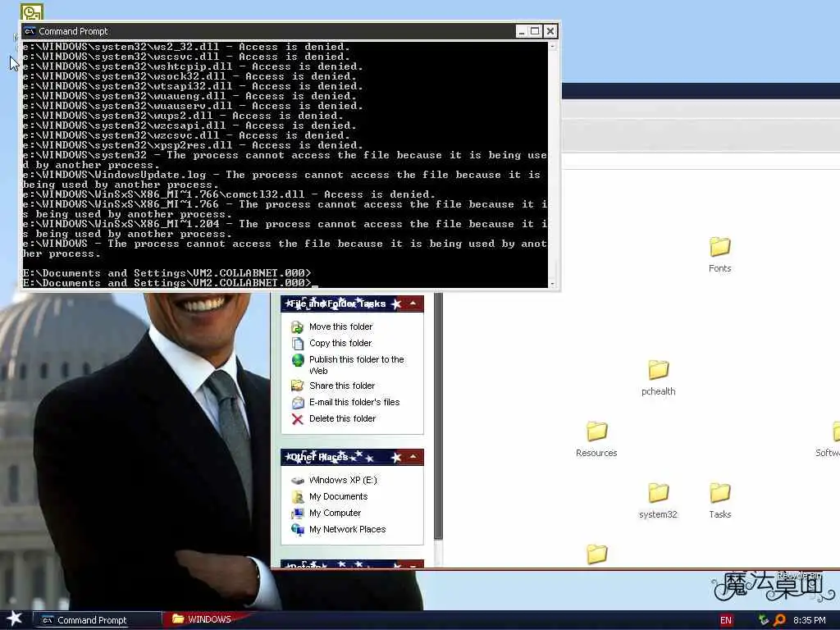This screenshot has height=630, width=840.
Task: Collapse the Details panel at bottom
Action: 413,565
